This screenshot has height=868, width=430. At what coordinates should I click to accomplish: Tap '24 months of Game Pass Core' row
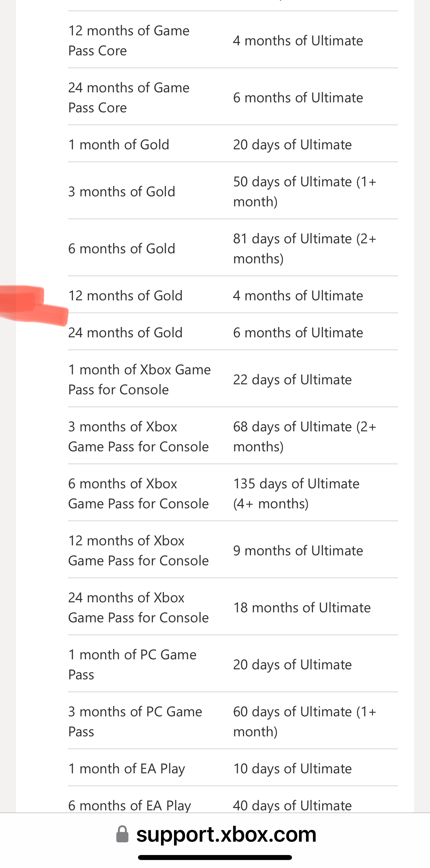pos(233,97)
